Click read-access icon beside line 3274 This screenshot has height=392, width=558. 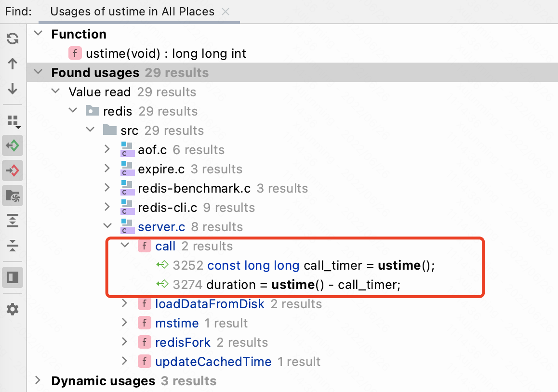[x=162, y=284]
